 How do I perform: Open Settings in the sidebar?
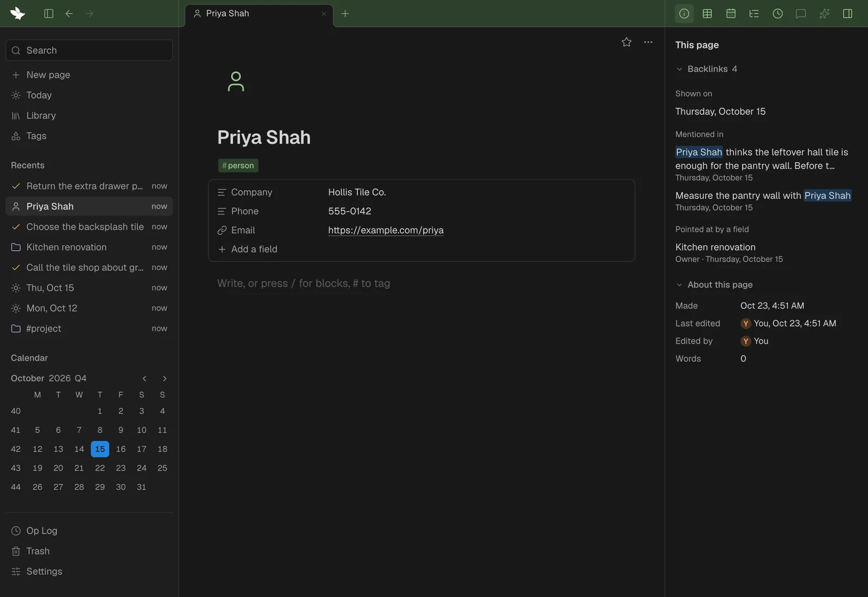[x=89, y=571]
